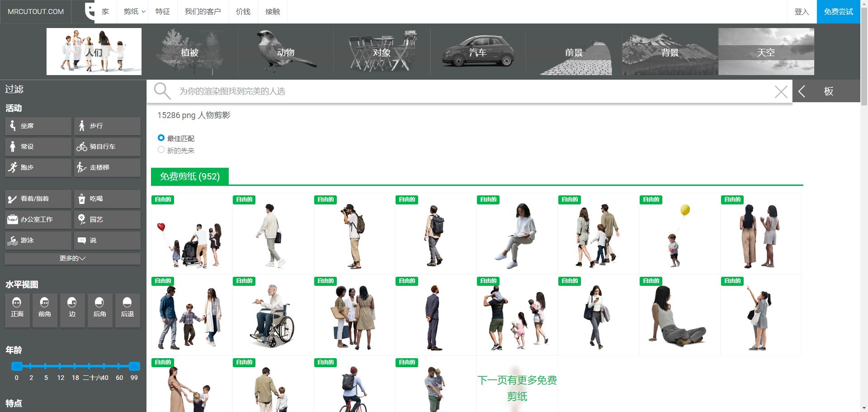Select the 办公室工作 office work filter icon
The image size is (868, 412).
point(13,219)
